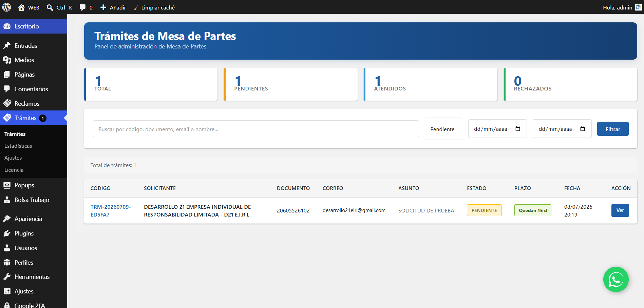This screenshot has width=644, height=308.
Task: Click the Páginas pages icon
Action: click(7, 75)
